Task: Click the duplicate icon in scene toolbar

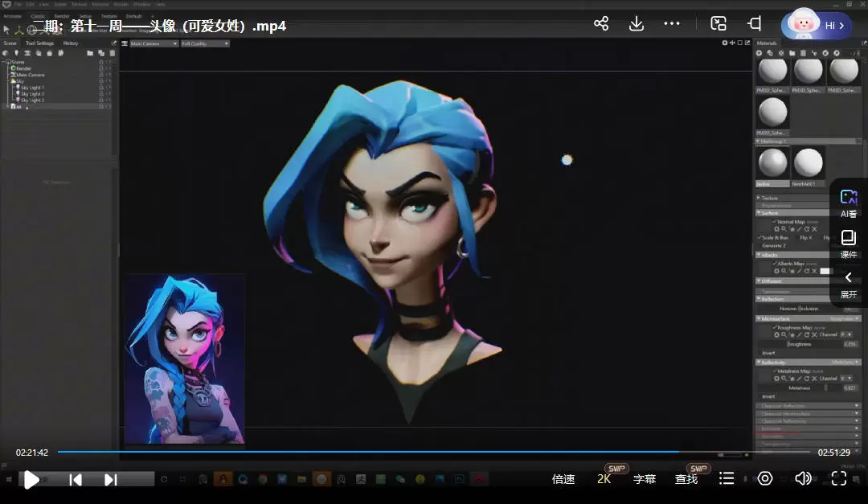Action: 101,53
